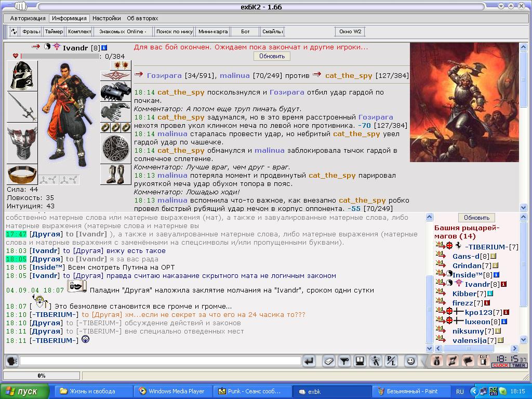This screenshot has width=532, height=399.
Task: Click the boots equipment slot
Action: point(116,175)
